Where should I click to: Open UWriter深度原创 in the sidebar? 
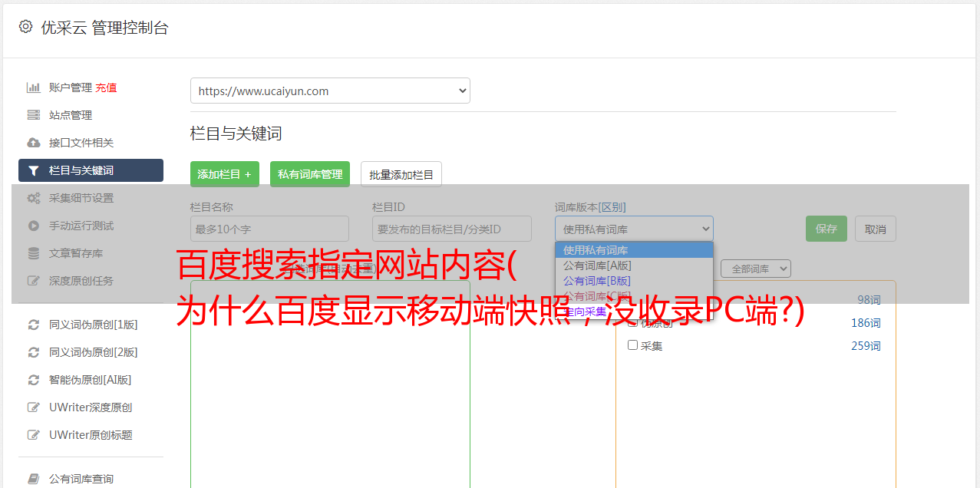coord(91,407)
